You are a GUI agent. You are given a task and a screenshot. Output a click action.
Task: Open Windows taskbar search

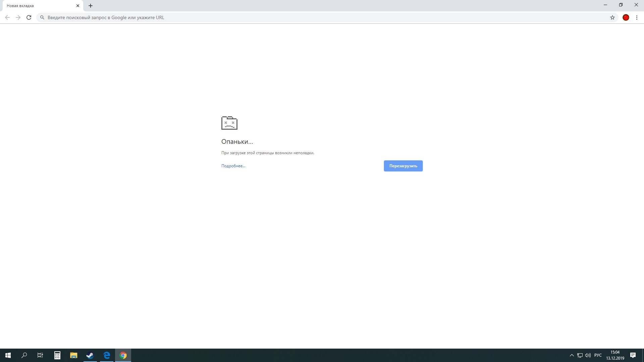[x=24, y=355]
